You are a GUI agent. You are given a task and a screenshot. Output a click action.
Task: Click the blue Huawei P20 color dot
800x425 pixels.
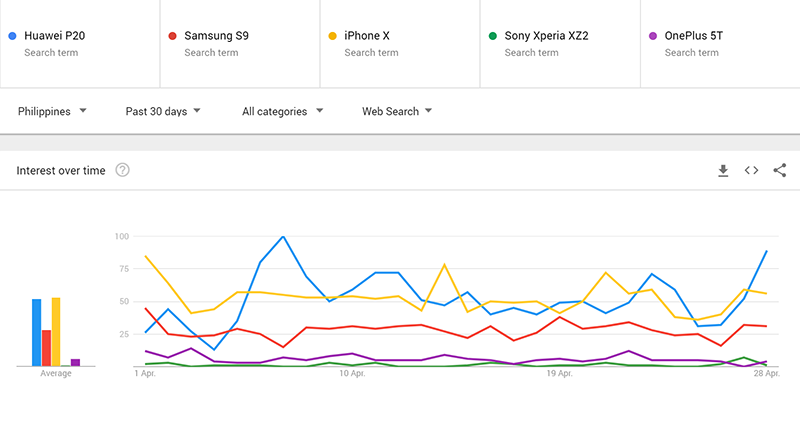(x=11, y=36)
